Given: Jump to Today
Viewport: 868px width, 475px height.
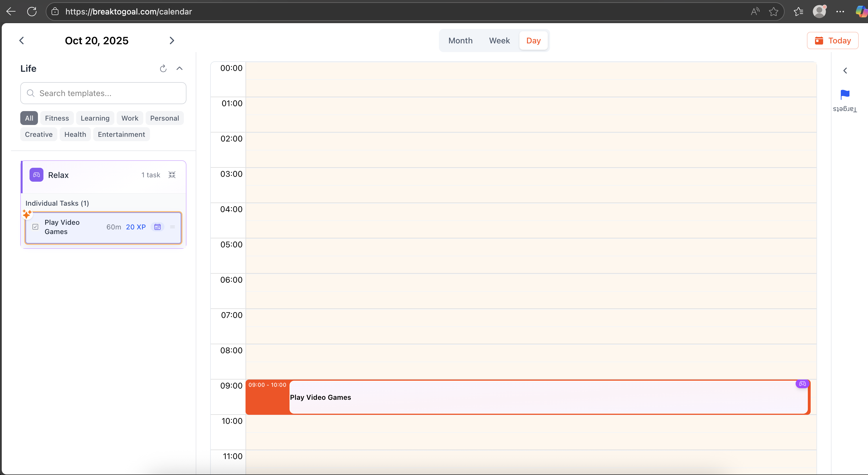Looking at the screenshot, I should (832, 40).
